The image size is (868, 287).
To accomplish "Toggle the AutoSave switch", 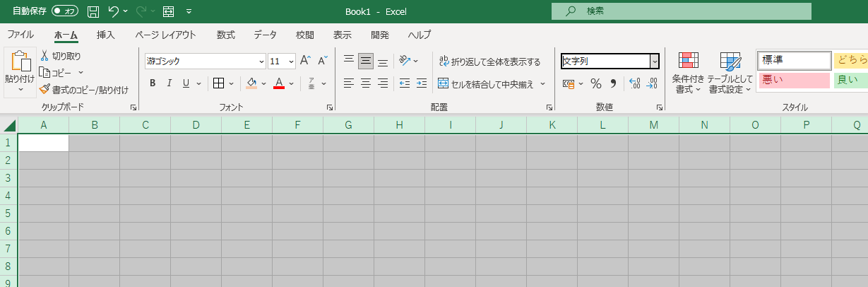I will click(65, 11).
